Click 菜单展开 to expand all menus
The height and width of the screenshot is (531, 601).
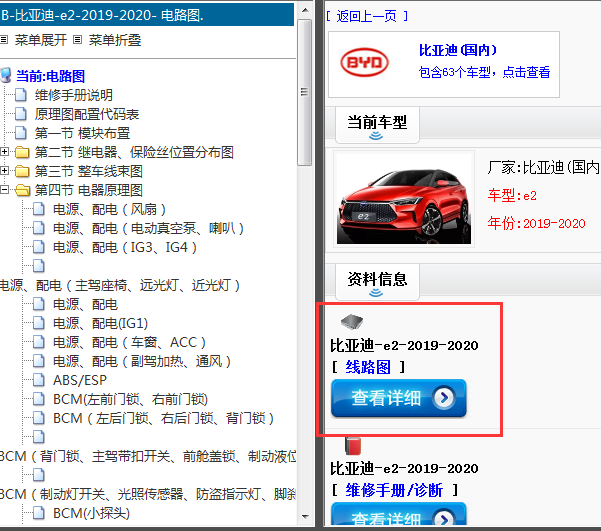click(41, 40)
